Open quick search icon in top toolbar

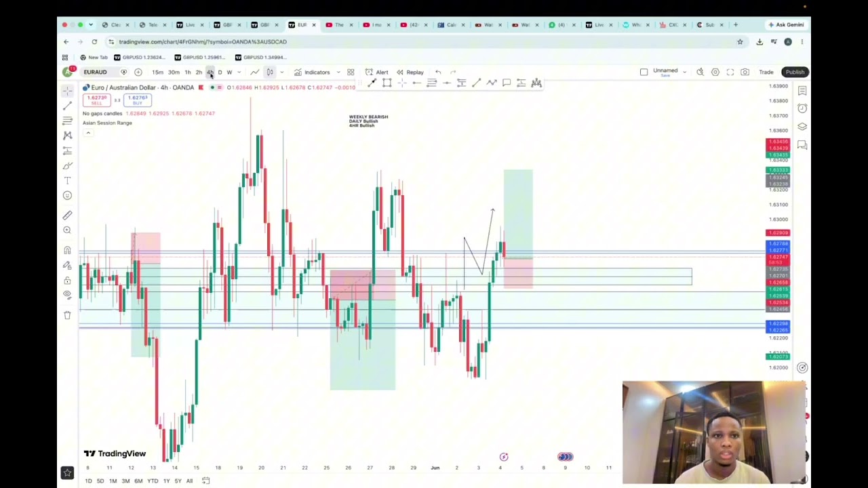pyautogui.click(x=700, y=72)
